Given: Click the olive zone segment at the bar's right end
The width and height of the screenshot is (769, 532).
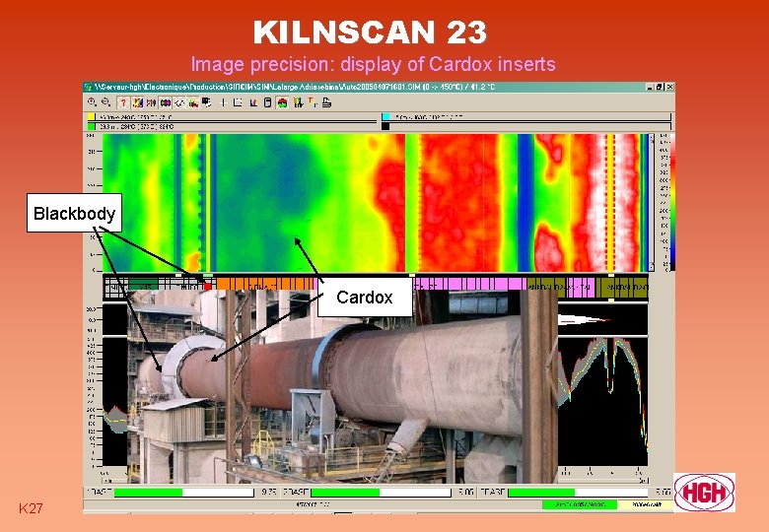Looking at the screenshot, I should click(x=624, y=288).
